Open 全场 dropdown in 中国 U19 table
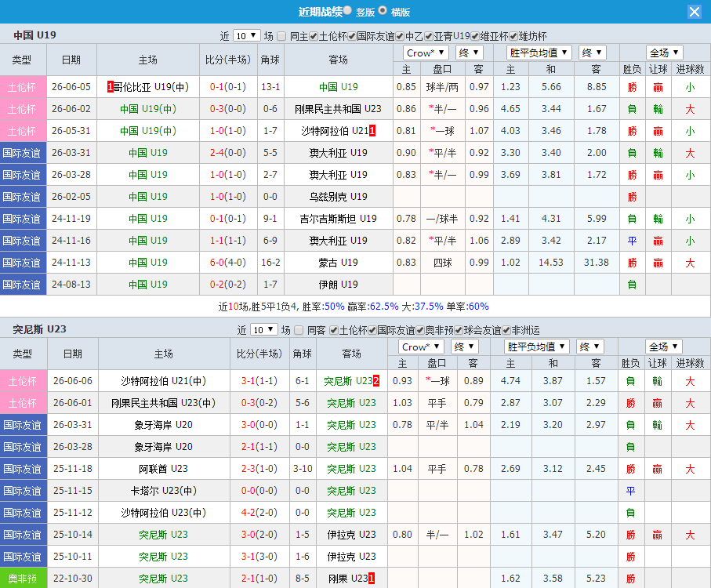 pos(664,53)
